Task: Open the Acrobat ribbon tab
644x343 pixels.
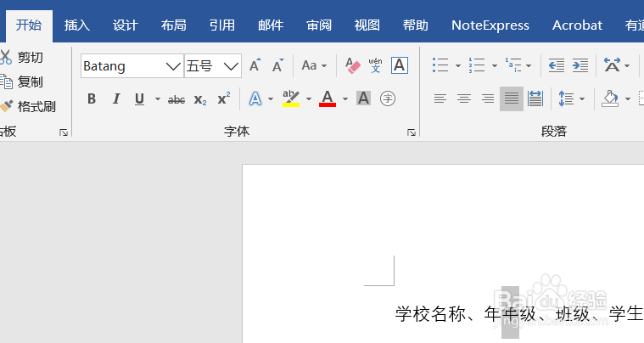Action: 577,25
